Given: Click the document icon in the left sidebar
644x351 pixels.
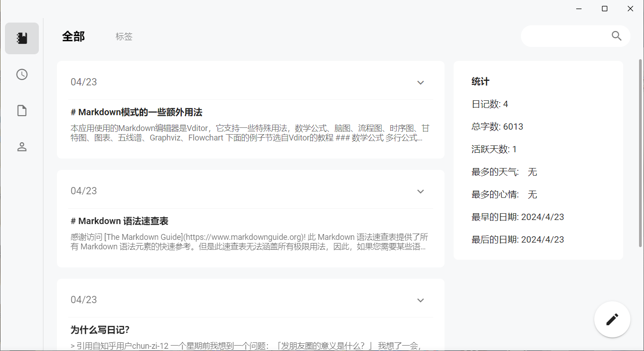Looking at the screenshot, I should (22, 110).
